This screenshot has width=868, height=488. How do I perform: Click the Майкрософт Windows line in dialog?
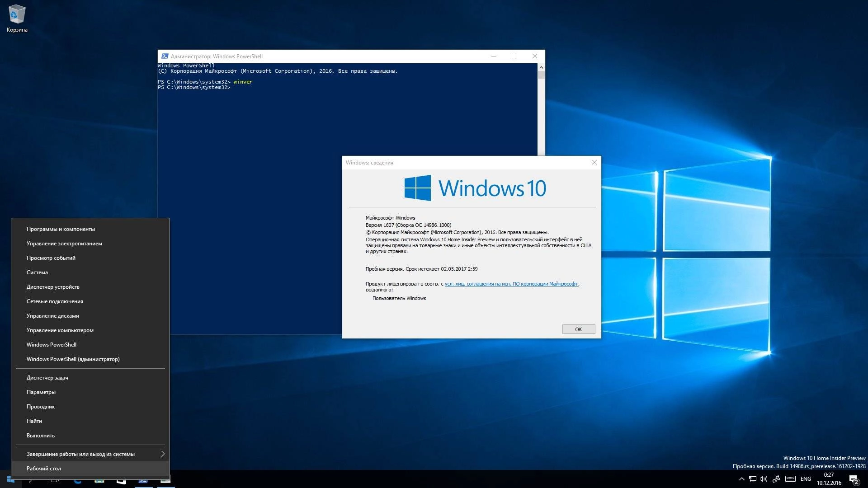(390, 218)
